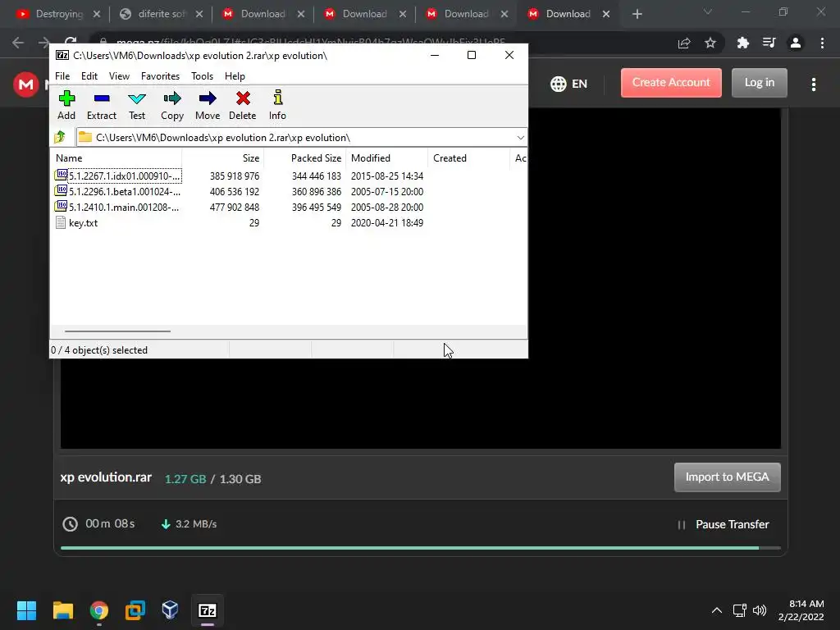Viewport: 840px width, 630px height.
Task: Click the Create Account button on MEGA
Action: pyautogui.click(x=671, y=83)
